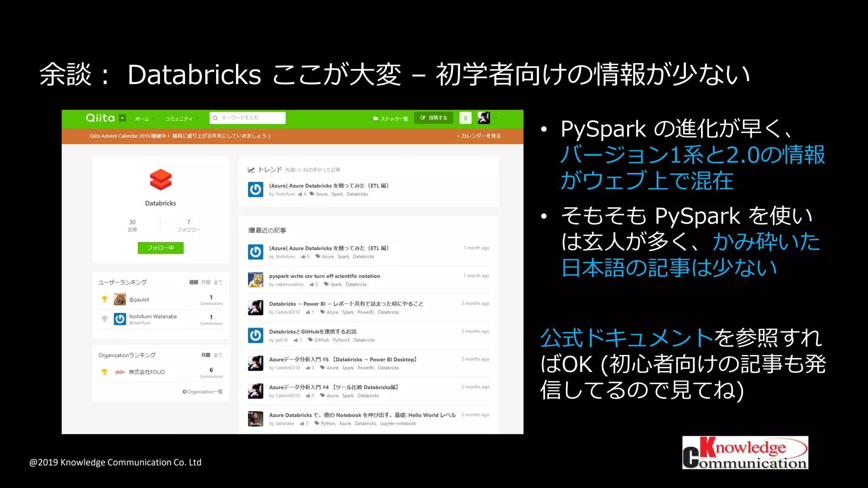Click Python3 tag on ps010 article
The image size is (868, 488).
tap(341, 340)
